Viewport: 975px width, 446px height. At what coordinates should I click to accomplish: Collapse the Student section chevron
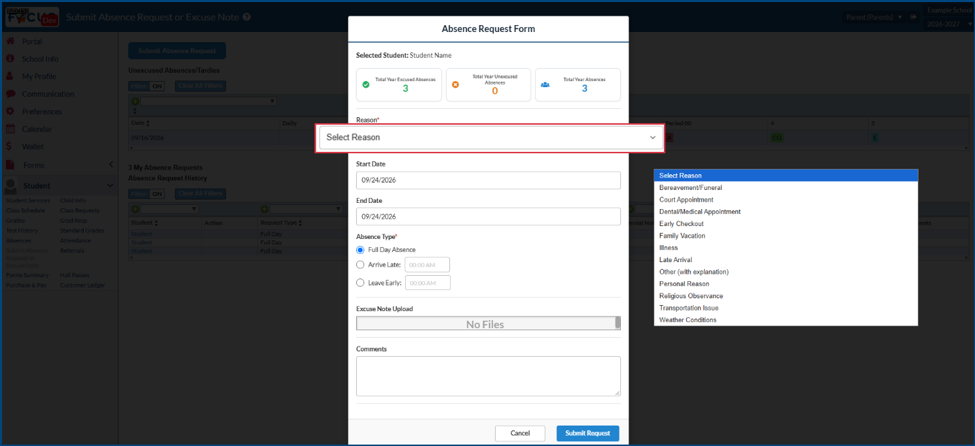(110, 185)
